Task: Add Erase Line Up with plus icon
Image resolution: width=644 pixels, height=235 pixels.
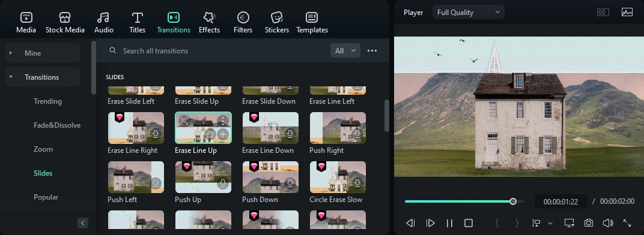Action: 223,134
